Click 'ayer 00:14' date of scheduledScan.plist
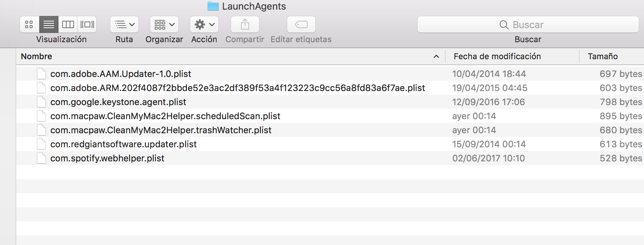This screenshot has width=644, height=245. click(474, 116)
